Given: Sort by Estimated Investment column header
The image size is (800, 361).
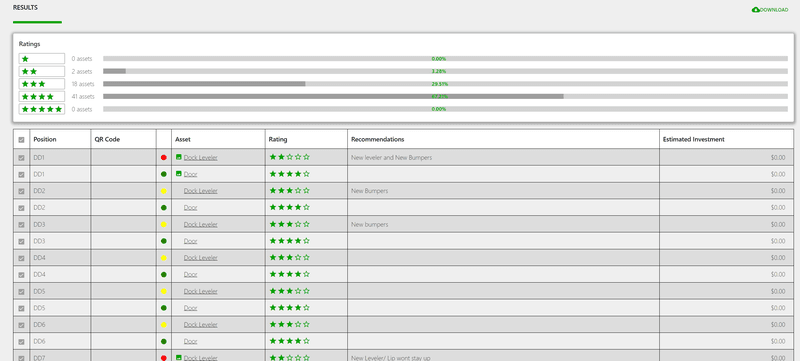Looking at the screenshot, I should coord(693,139).
